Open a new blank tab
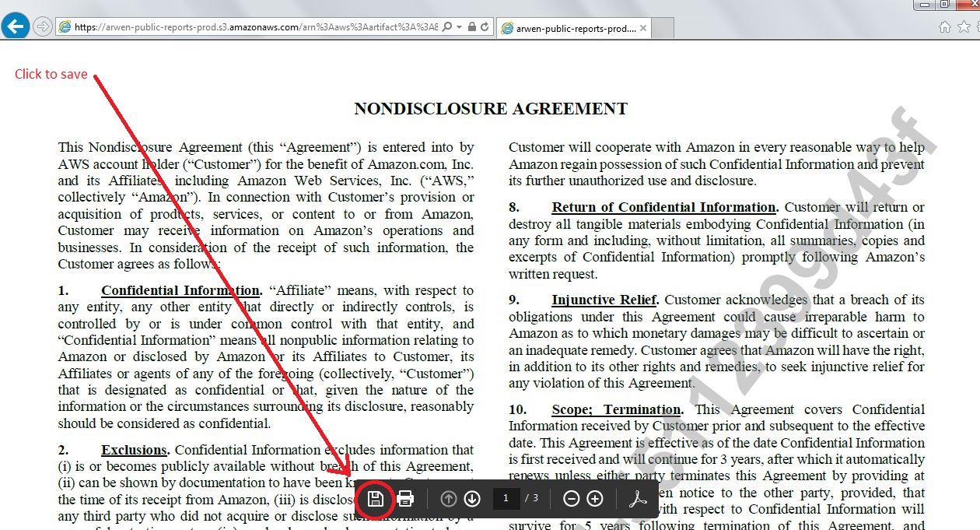The width and height of the screenshot is (980, 530). tap(663, 29)
